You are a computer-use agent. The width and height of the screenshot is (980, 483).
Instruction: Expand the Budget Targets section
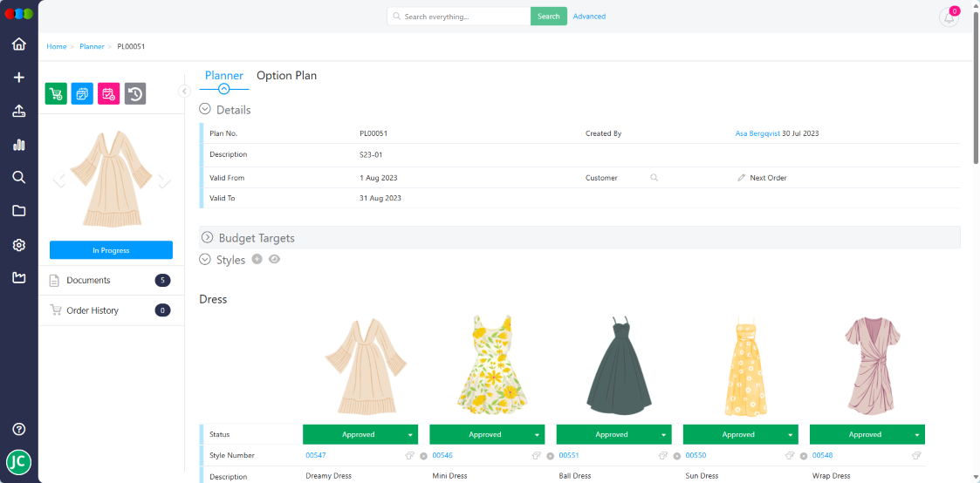[x=207, y=237]
